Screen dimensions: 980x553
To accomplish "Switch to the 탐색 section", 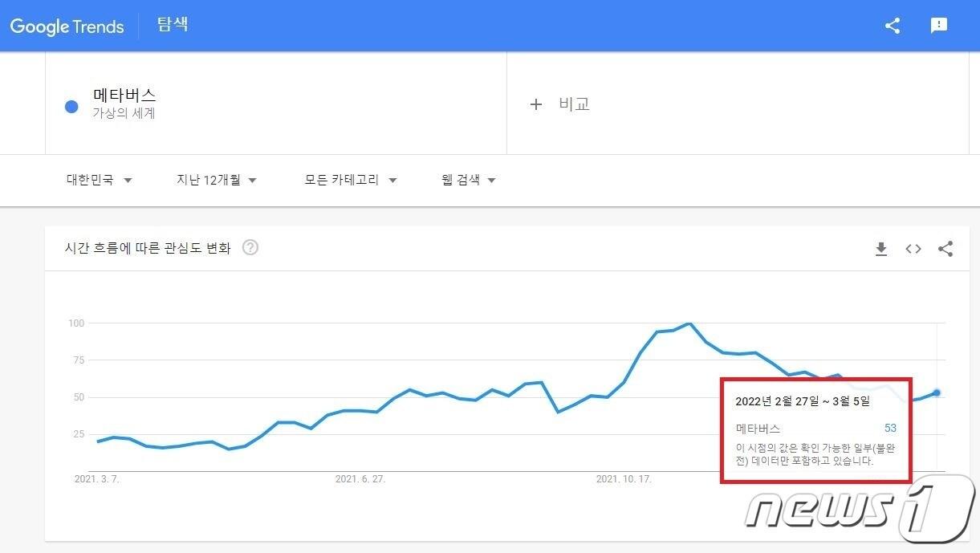I will 173,25.
